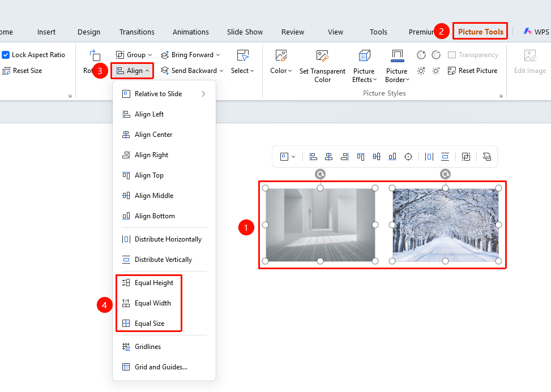Click distribute horizontally icon in floating toolbar

429,157
